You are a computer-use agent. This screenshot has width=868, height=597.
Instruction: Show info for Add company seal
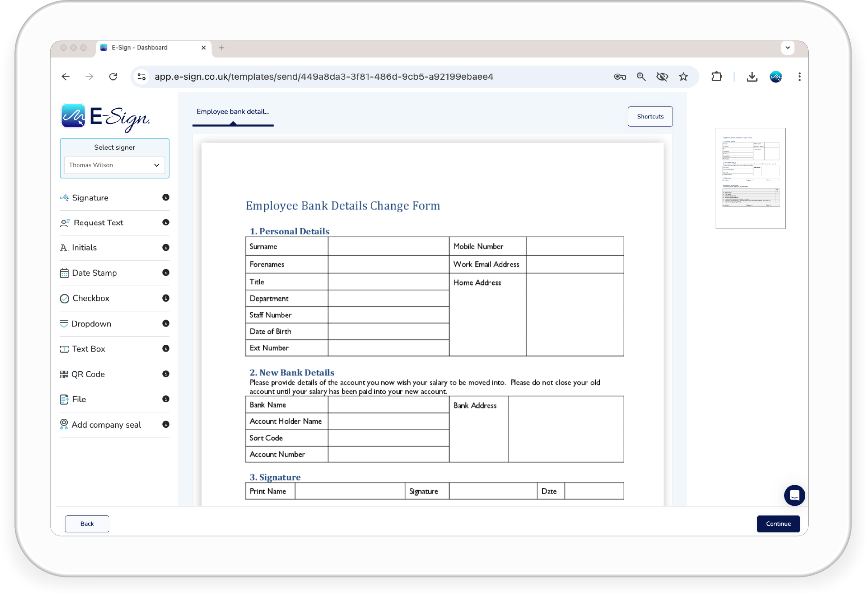pyautogui.click(x=166, y=424)
